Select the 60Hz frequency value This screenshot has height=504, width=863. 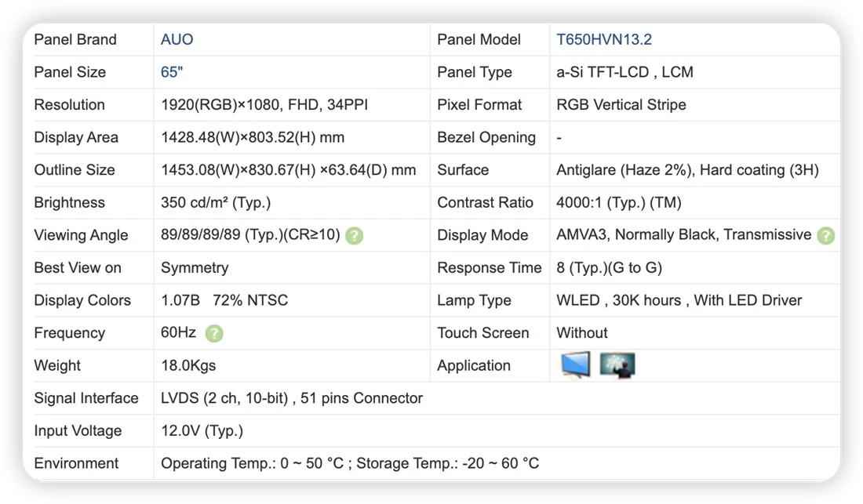[x=178, y=332]
